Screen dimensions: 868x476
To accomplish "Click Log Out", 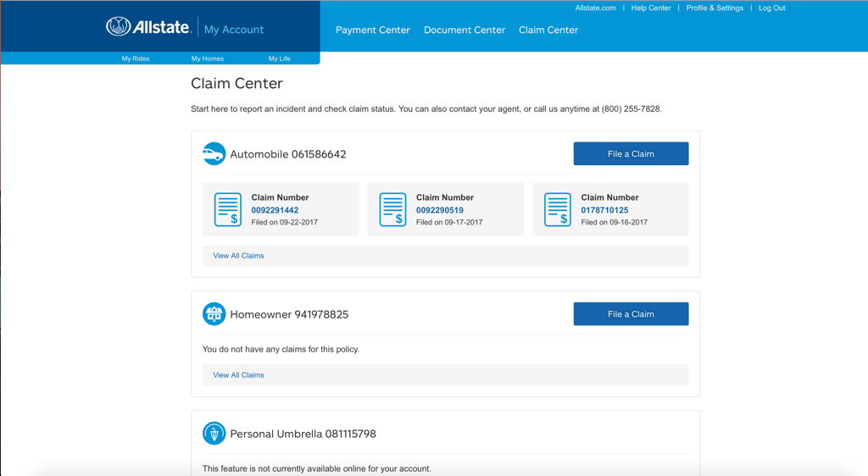I will [771, 8].
